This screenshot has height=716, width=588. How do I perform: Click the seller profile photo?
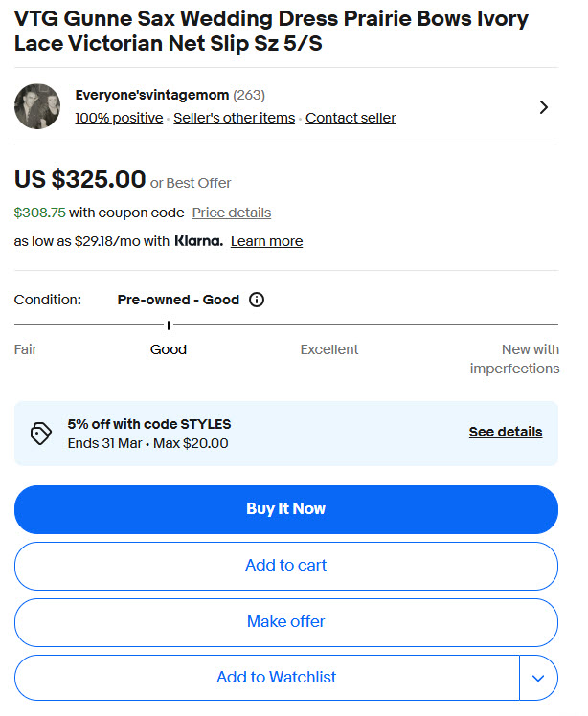point(37,106)
